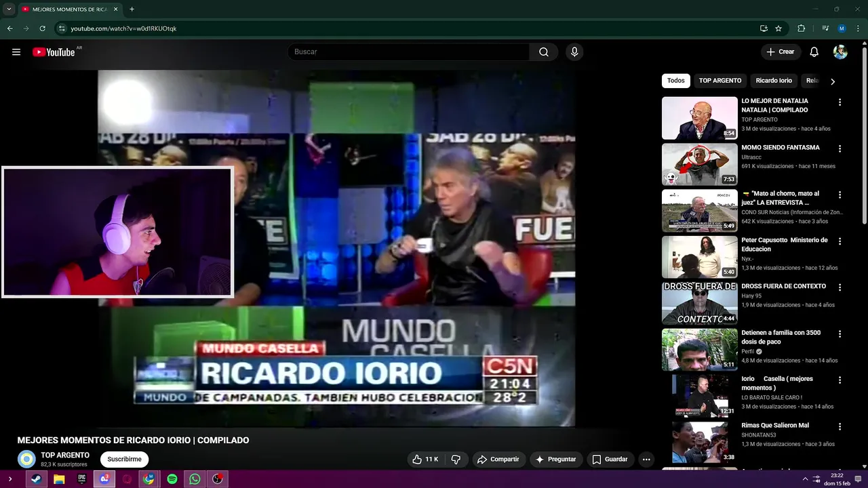Click the taskbar clock showing 23:22
868x488 pixels.
point(837,479)
